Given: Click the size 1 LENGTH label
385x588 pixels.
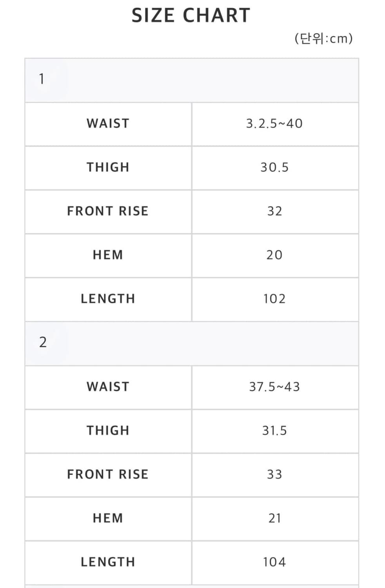Looking at the screenshot, I should [x=108, y=299].
